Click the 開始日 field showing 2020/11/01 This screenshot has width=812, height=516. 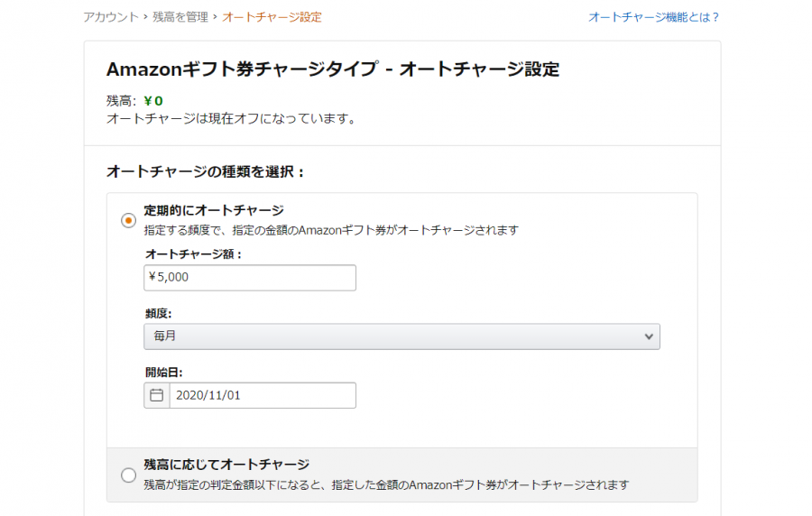coord(263,395)
